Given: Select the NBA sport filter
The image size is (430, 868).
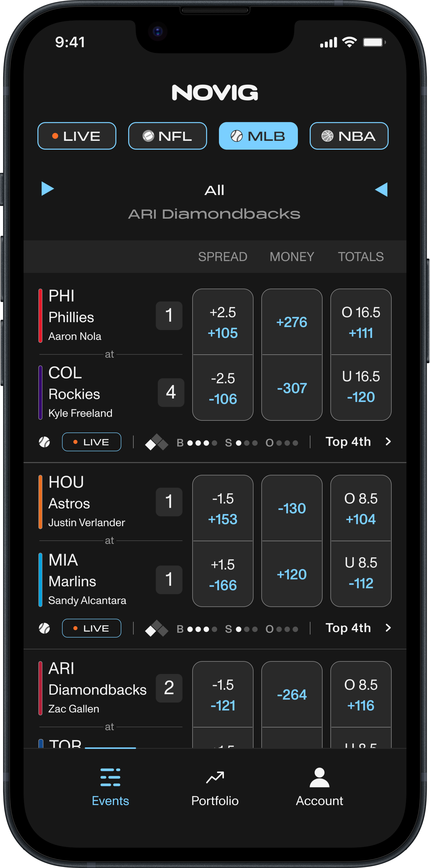Looking at the screenshot, I should (x=349, y=136).
